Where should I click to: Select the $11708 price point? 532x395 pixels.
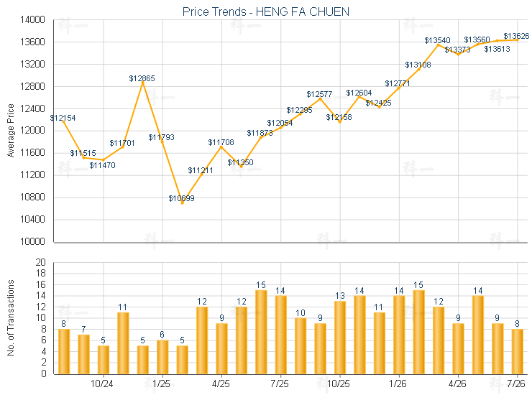[221, 147]
